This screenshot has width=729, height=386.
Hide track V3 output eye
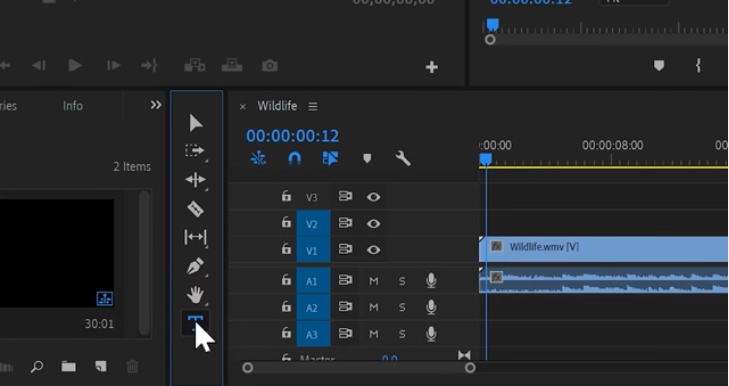(x=373, y=197)
